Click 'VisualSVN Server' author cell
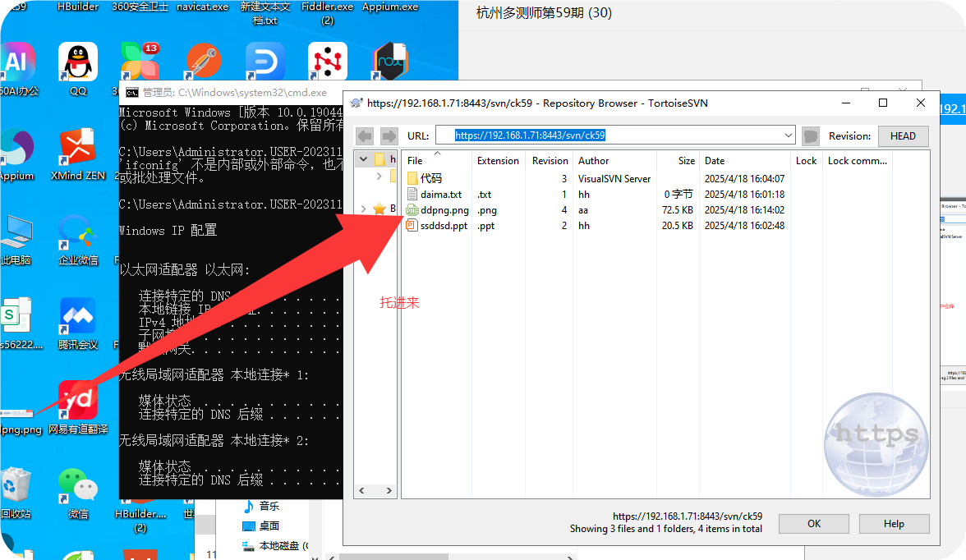Image resolution: width=966 pixels, height=560 pixels. (614, 179)
